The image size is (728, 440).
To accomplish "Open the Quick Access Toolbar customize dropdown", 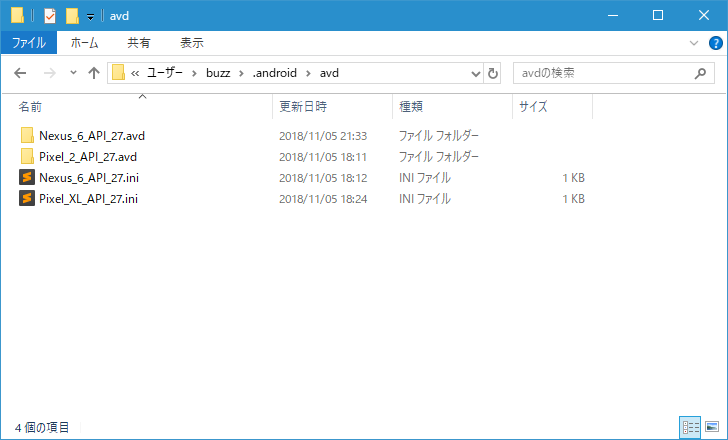I will (x=91, y=17).
